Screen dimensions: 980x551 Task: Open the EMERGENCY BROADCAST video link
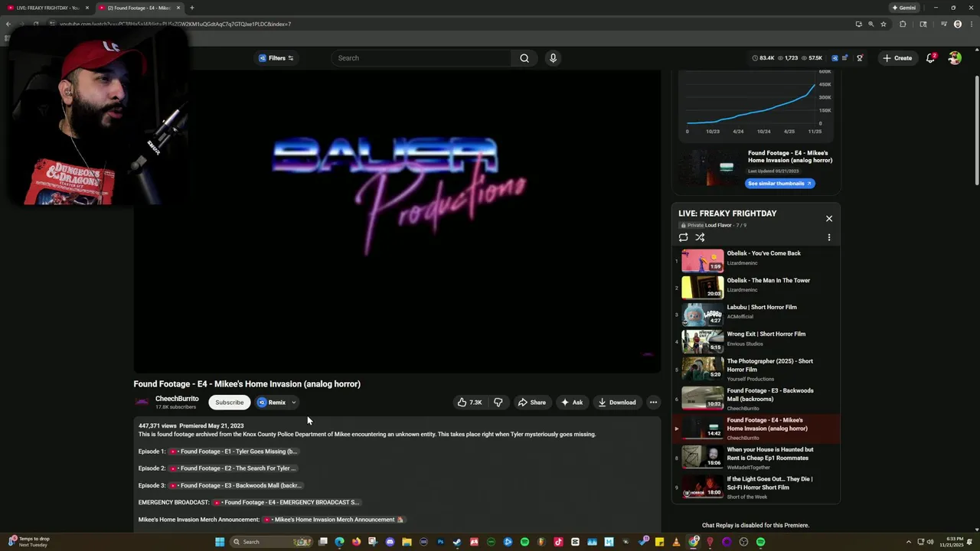click(286, 502)
